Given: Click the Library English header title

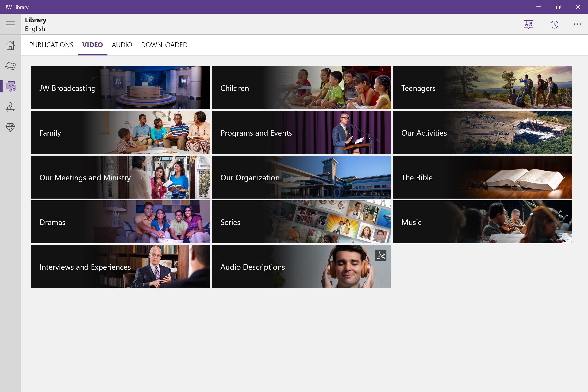Looking at the screenshot, I should tap(35, 24).
